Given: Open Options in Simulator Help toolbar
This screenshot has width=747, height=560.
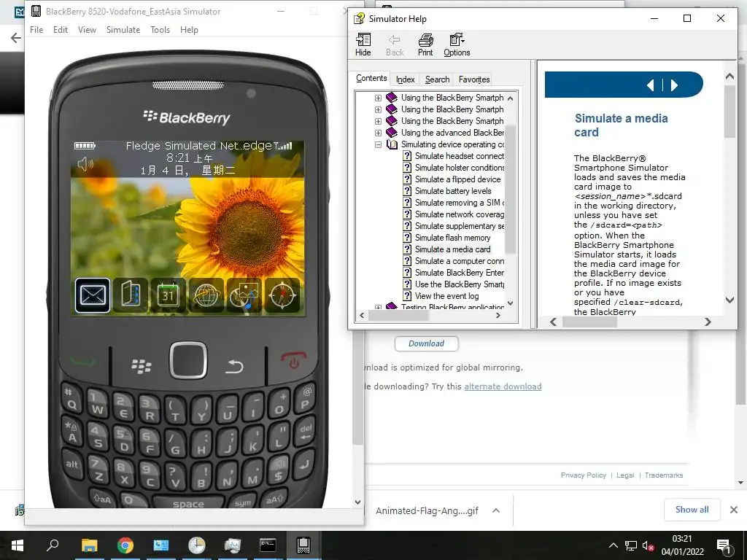Looking at the screenshot, I should pyautogui.click(x=457, y=44).
